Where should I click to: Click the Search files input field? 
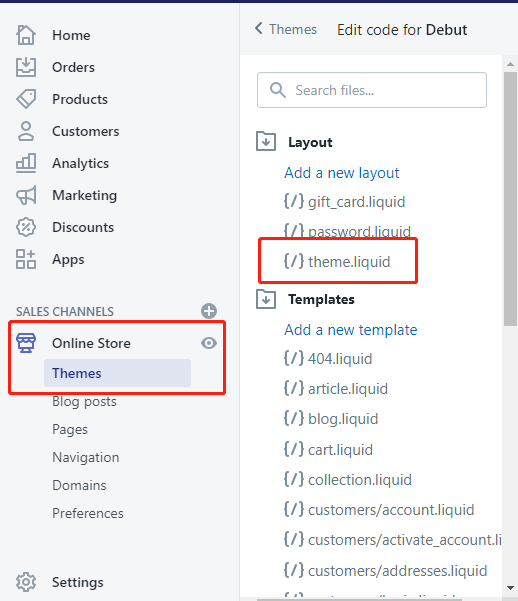[372, 90]
